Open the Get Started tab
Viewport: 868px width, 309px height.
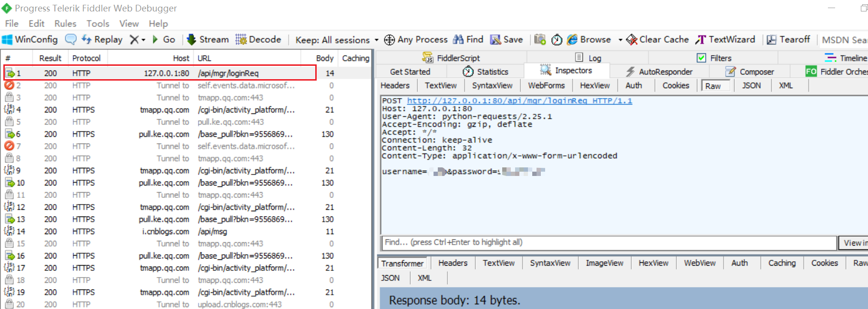coord(410,72)
